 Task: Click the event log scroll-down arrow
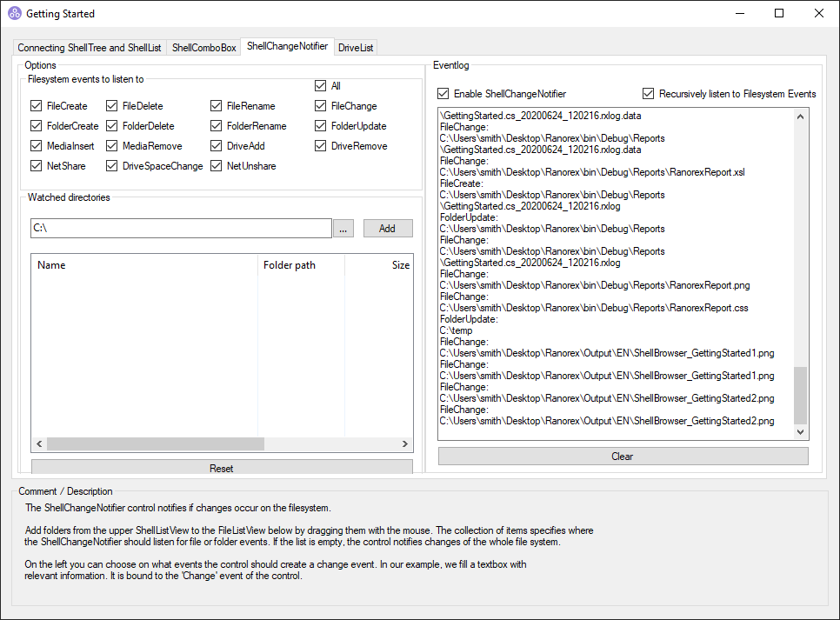[x=801, y=432]
